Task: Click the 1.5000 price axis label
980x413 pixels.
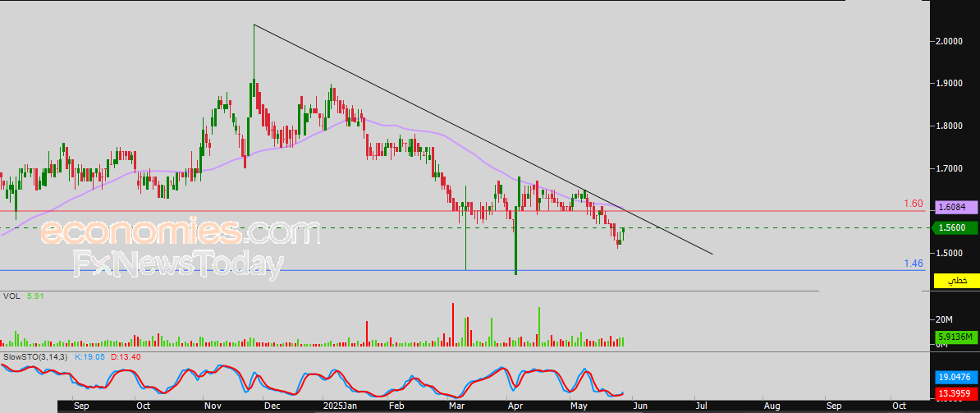Action: (950, 253)
